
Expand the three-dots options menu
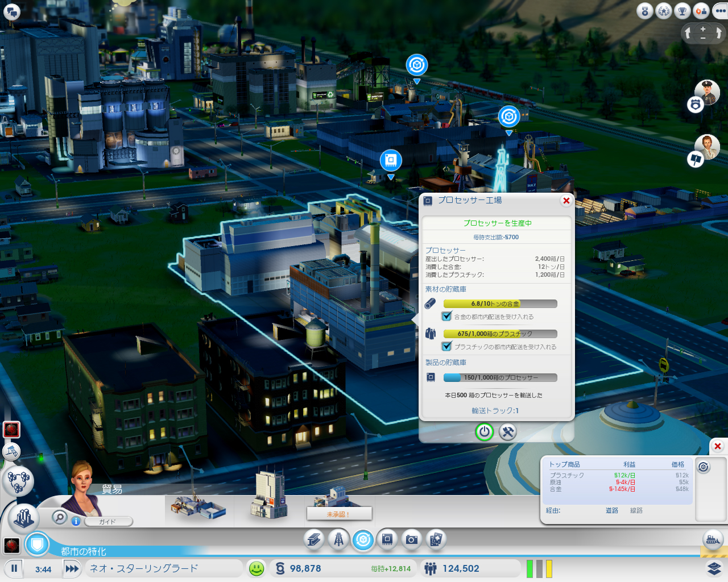pos(720,11)
